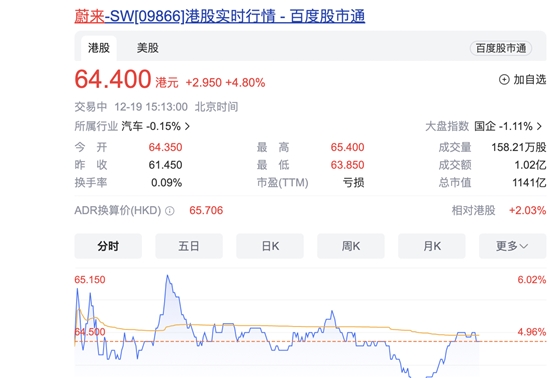Show the 日K candlestick chart
550x378 pixels.
tap(270, 246)
